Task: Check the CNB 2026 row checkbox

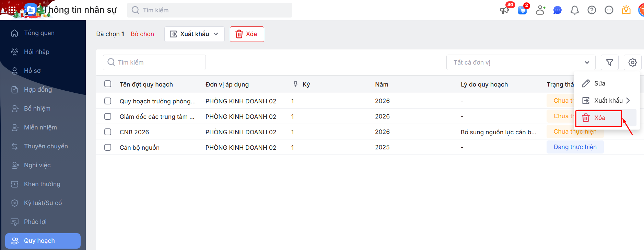Action: (108, 132)
